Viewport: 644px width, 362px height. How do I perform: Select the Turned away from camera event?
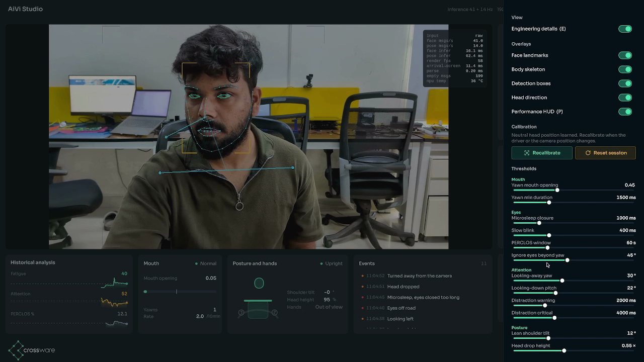[x=420, y=276]
